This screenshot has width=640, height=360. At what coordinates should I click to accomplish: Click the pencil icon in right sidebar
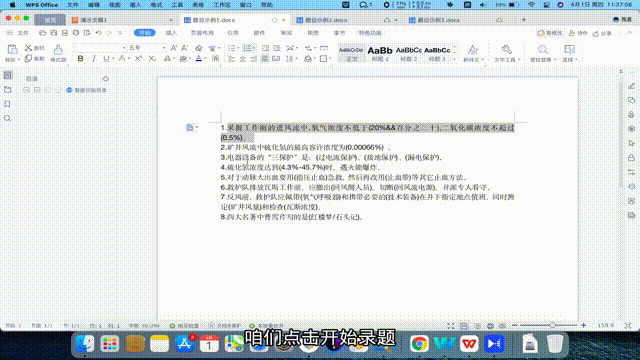tap(631, 86)
